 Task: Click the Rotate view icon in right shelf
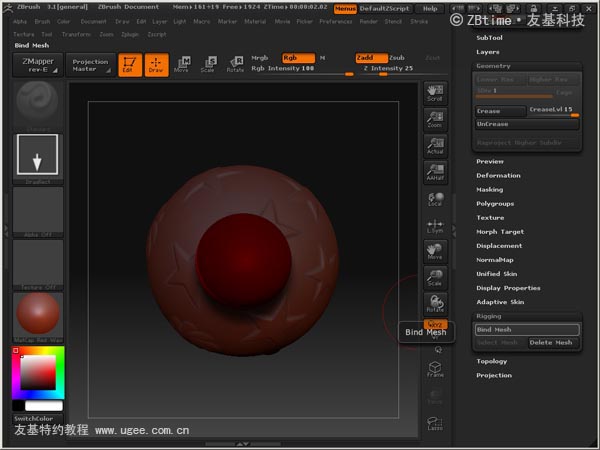435,304
